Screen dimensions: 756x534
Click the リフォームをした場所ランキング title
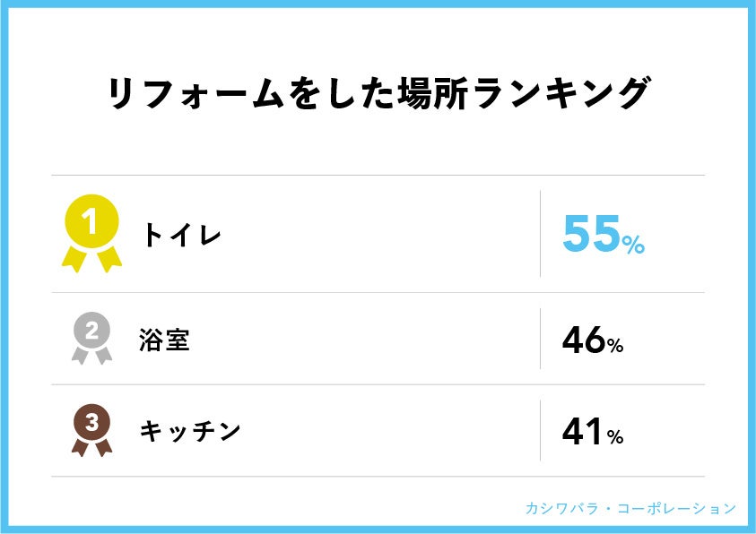point(378,94)
